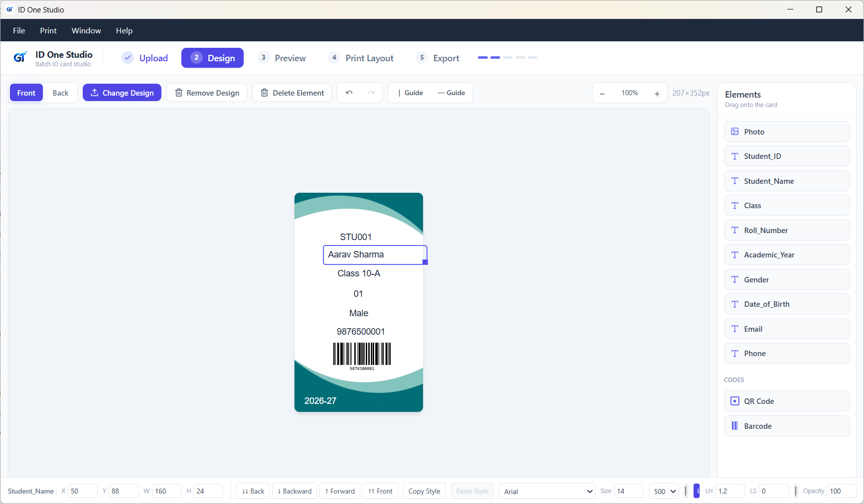864x504 pixels.
Task: Go to the Export step
Action: [x=438, y=58]
